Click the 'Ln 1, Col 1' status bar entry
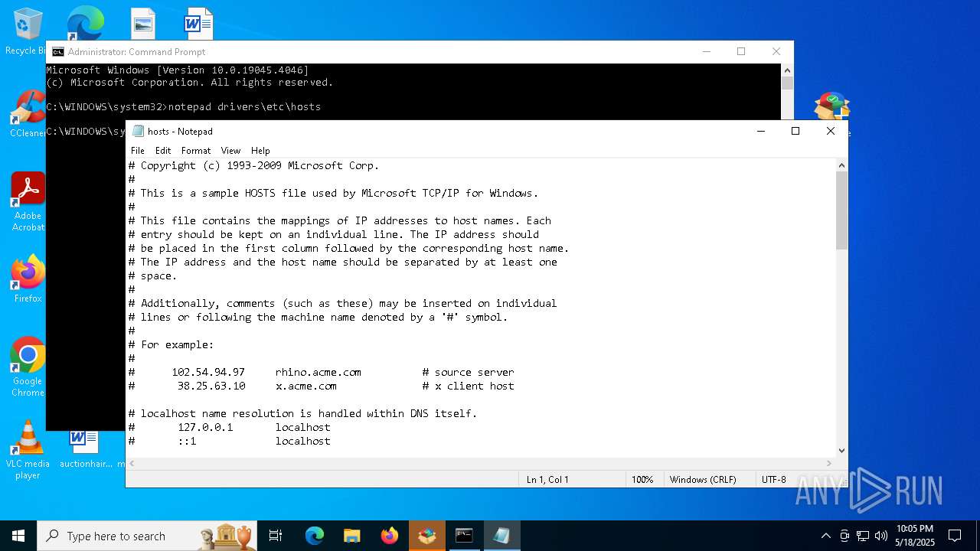The width and height of the screenshot is (980, 551). point(547,480)
